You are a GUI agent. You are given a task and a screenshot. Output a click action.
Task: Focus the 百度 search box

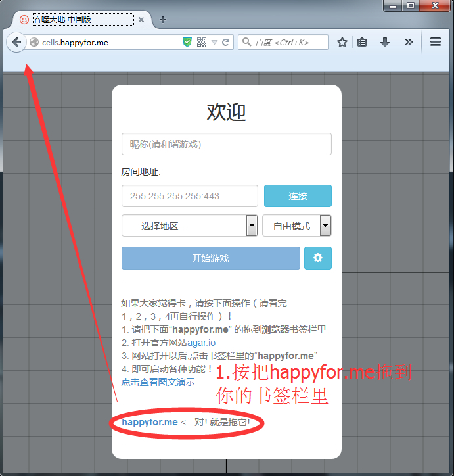(283, 42)
